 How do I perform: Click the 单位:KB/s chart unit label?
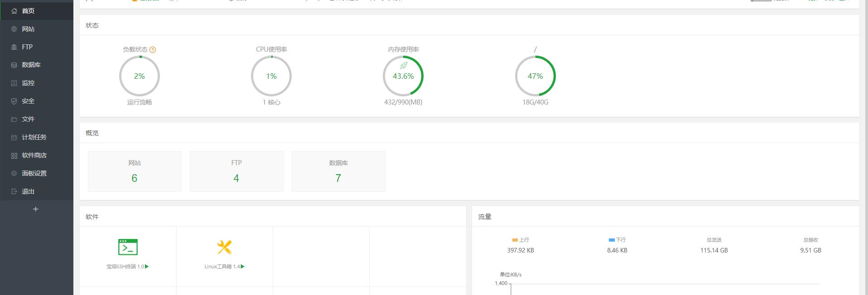coord(511,275)
